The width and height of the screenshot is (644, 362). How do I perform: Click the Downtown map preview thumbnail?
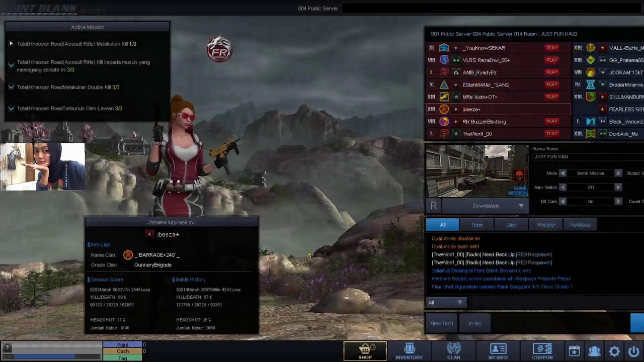click(477, 171)
